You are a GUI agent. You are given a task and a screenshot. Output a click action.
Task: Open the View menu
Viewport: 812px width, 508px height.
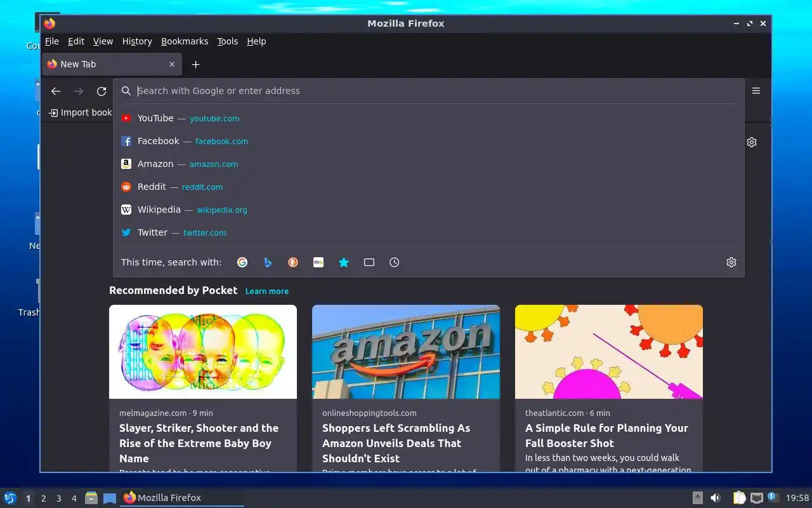point(103,41)
